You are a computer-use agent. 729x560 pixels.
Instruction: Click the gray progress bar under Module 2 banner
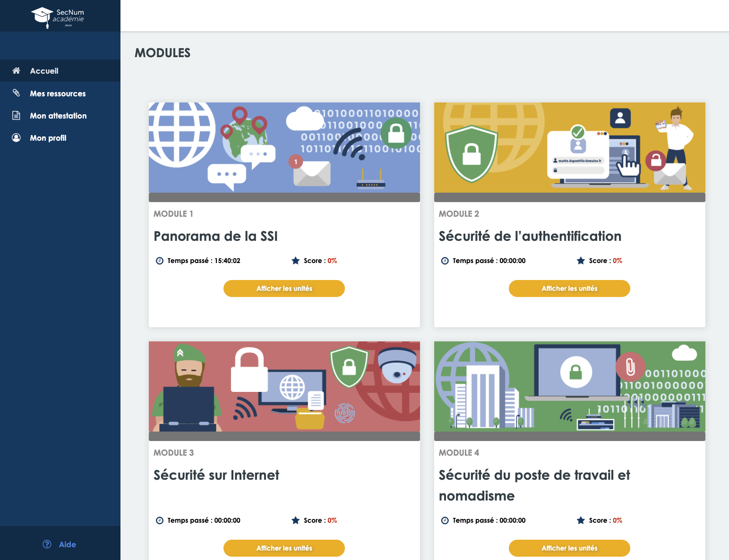pos(569,197)
